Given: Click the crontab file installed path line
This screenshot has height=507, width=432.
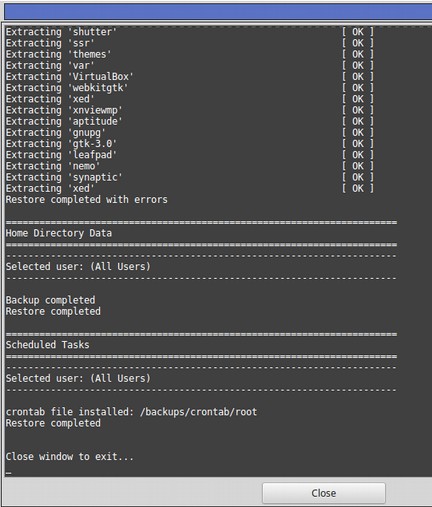Looking at the screenshot, I should coord(131,412).
